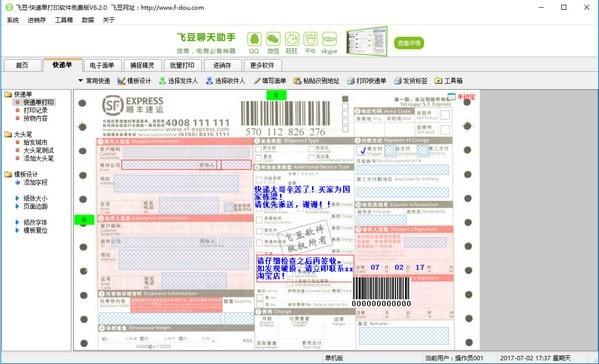Viewport: 599px width, 364px height.
Task: Select 大头笔测试 in sidebar tree
Action: point(38,150)
